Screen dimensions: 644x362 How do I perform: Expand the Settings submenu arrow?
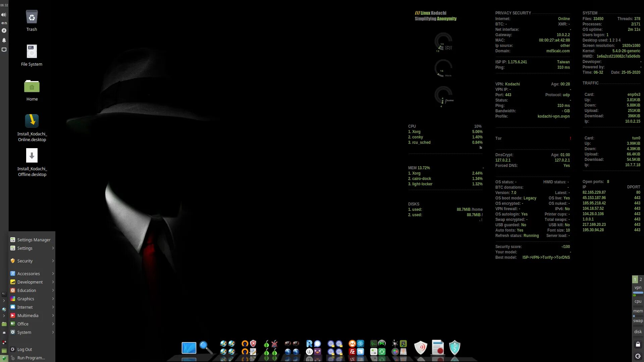point(53,248)
